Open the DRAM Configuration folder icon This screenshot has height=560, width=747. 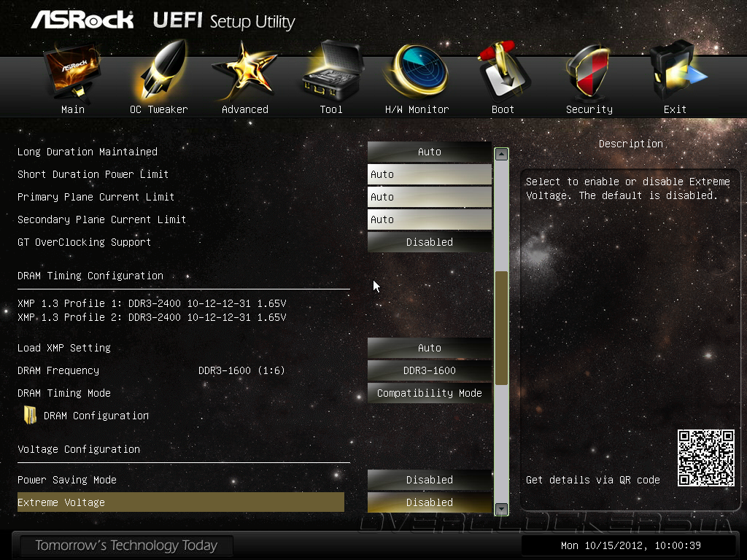tap(30, 415)
